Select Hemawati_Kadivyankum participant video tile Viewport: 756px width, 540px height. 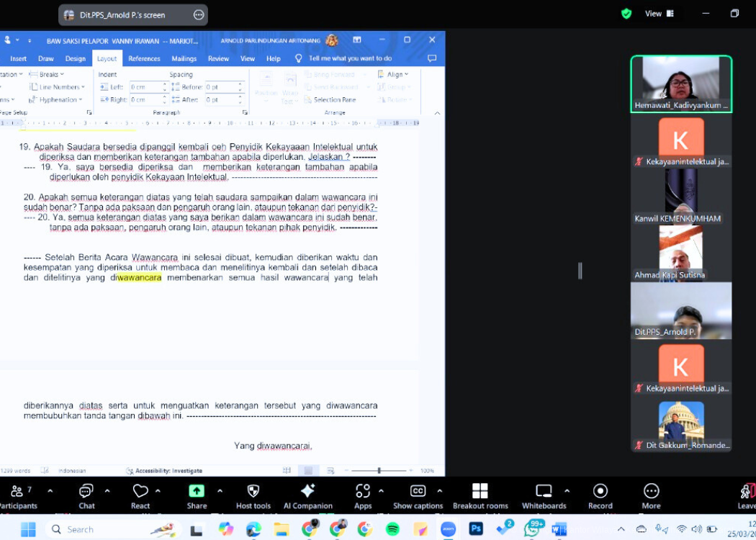(681, 84)
